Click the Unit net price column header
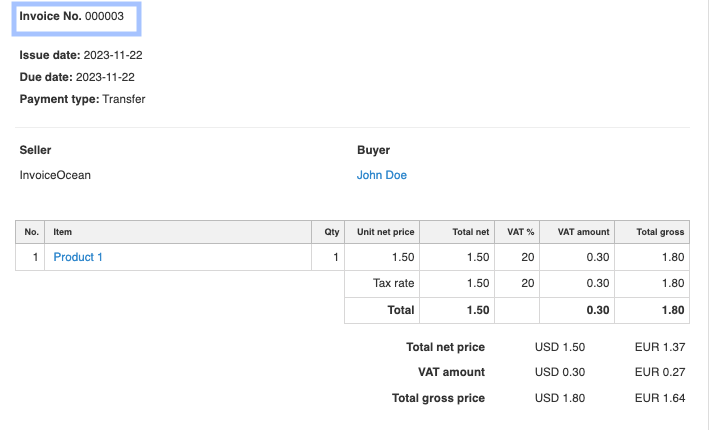The height and width of the screenshot is (430, 709). (385, 232)
